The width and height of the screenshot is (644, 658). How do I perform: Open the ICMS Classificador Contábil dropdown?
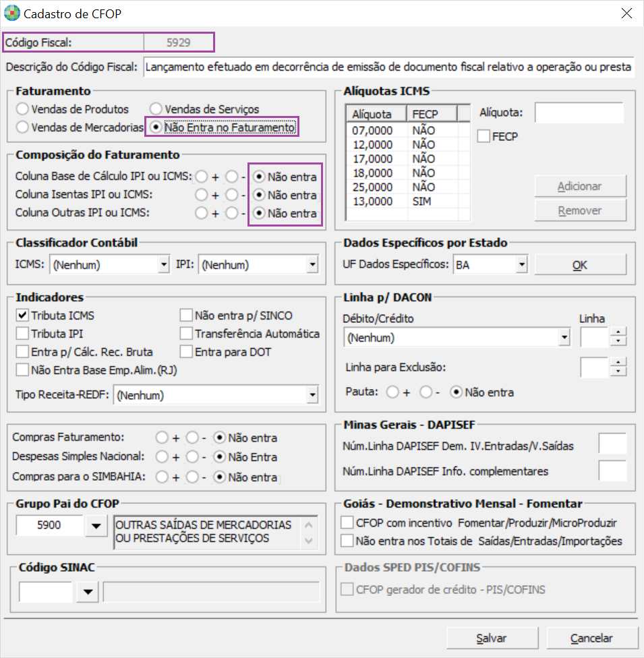(164, 265)
